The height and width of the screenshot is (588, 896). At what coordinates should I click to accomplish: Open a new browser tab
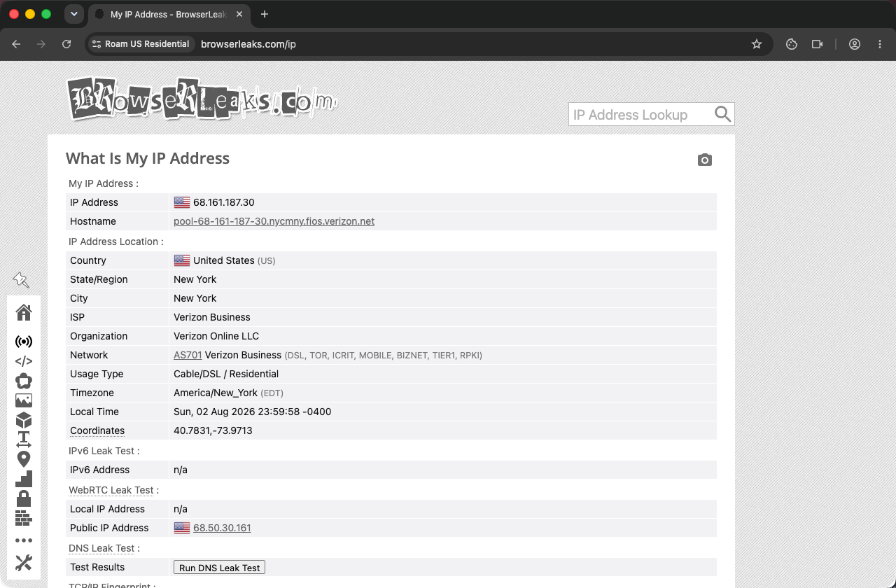click(x=264, y=14)
